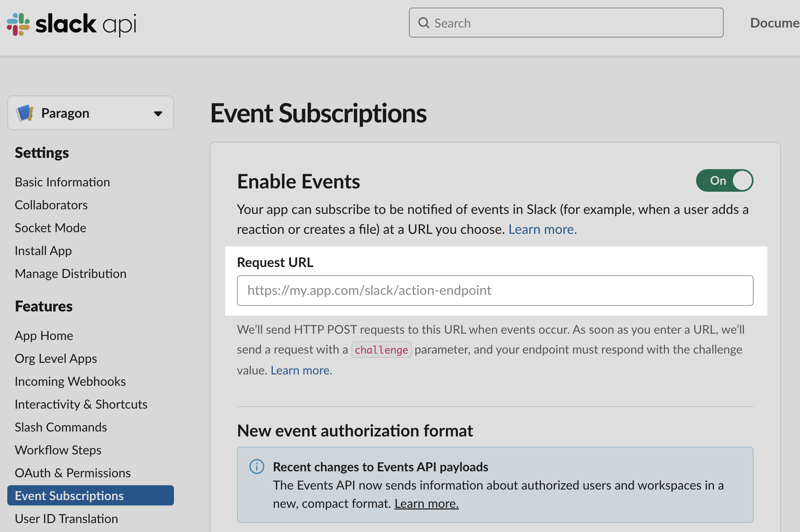Click the Request URL input field
This screenshot has width=800, height=532.
coord(495,291)
